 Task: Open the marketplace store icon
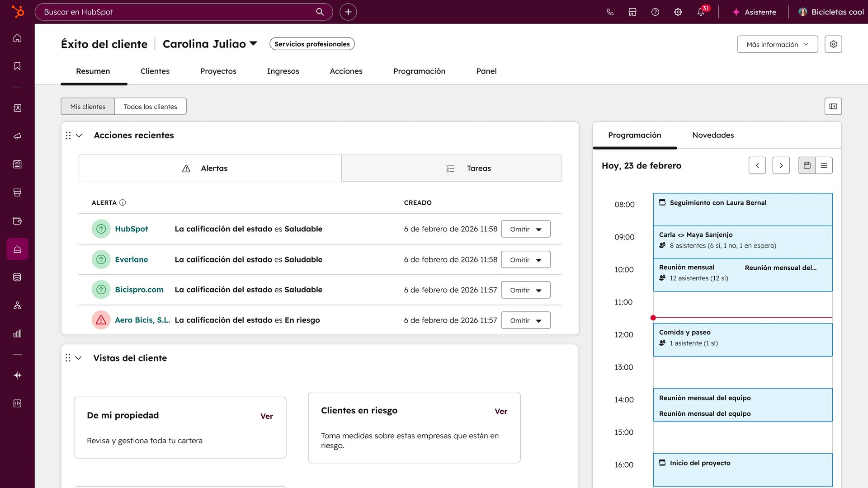tap(632, 12)
